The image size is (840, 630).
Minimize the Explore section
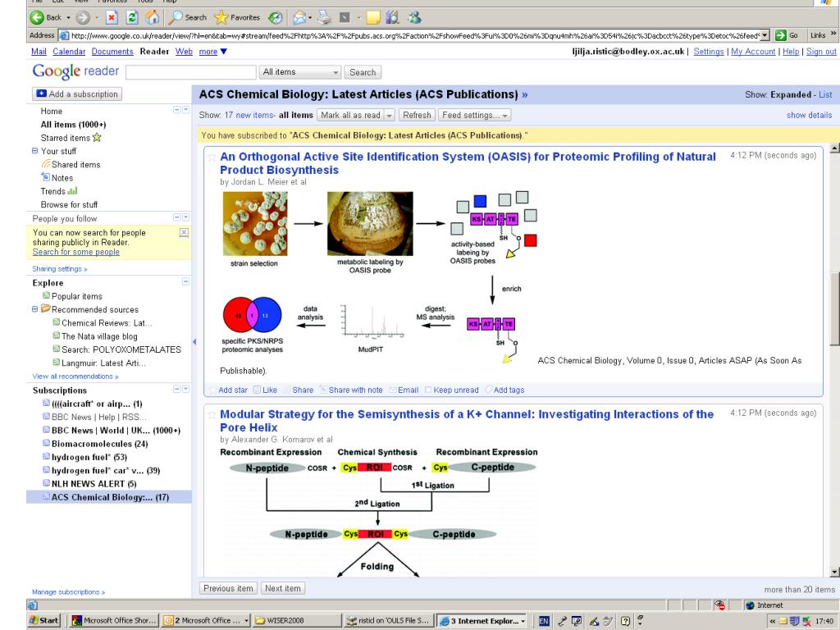(x=185, y=282)
